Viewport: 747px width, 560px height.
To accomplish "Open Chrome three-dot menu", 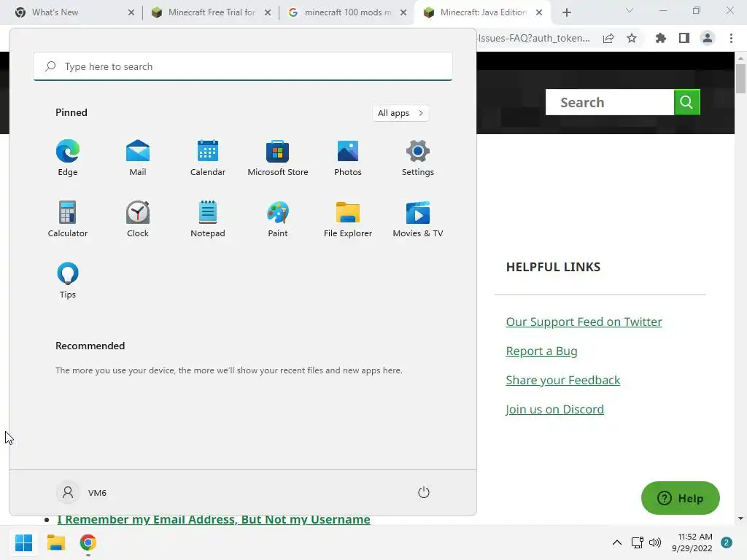I will 731,38.
